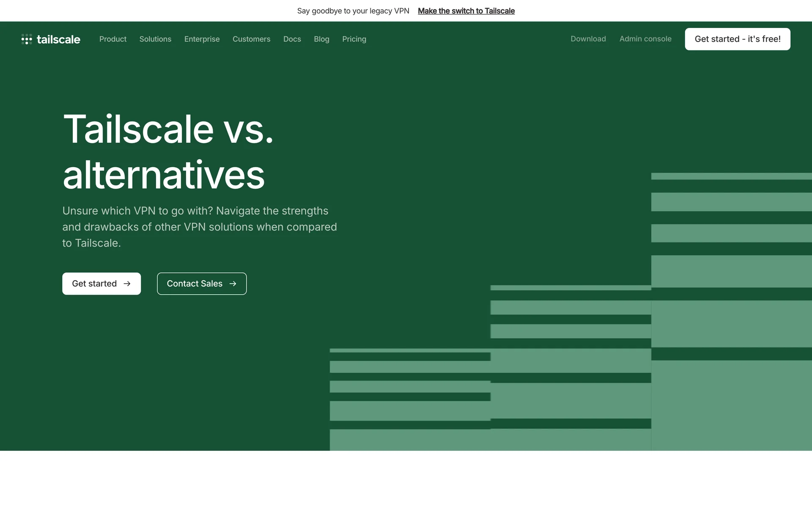Click the 'Say goodbye to your legacy VPN' text
Screen dimensions: 812x508
click(353, 11)
